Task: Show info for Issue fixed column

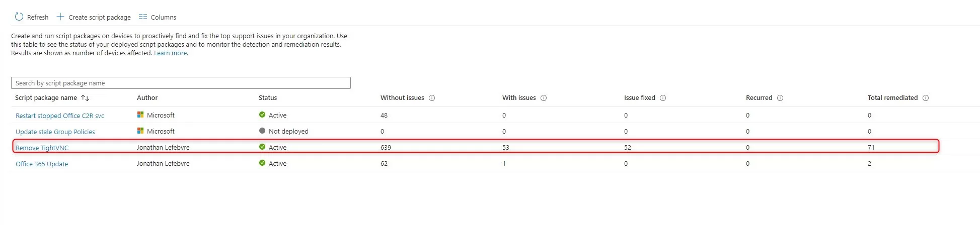Action: [663, 98]
